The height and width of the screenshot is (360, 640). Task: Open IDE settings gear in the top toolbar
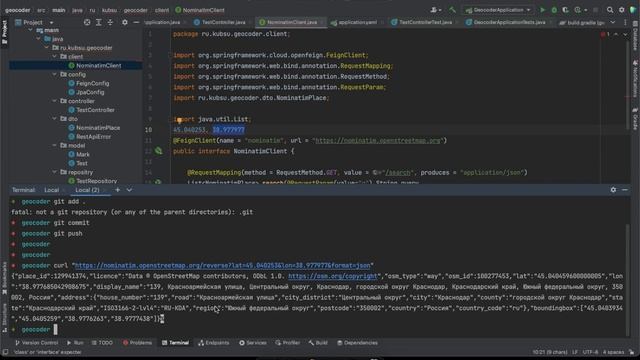pos(622,10)
